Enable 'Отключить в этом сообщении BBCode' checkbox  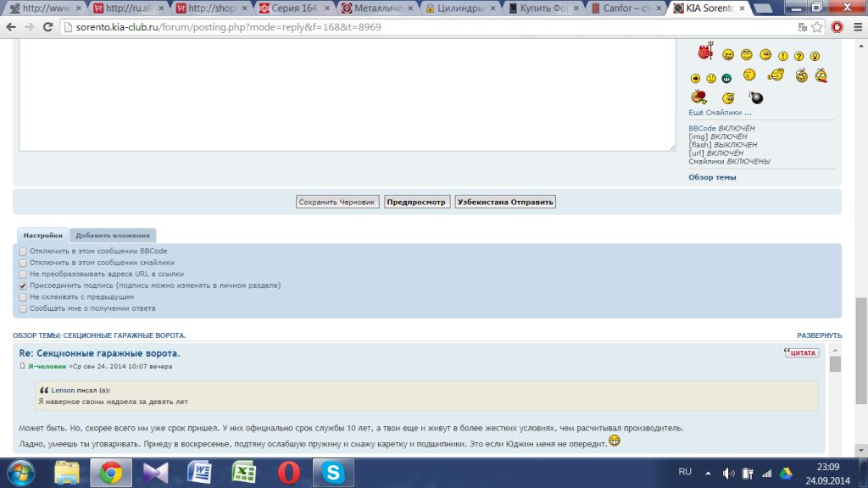click(x=23, y=252)
